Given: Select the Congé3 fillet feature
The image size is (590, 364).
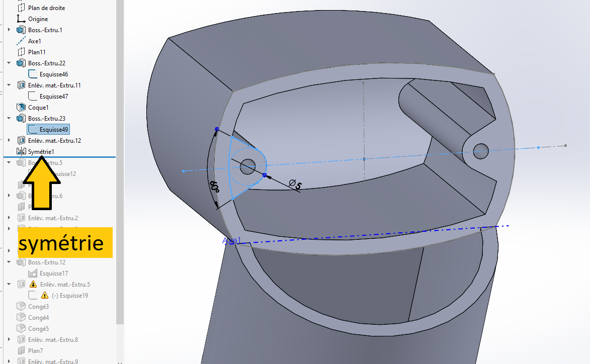Looking at the screenshot, I should click(x=38, y=307).
